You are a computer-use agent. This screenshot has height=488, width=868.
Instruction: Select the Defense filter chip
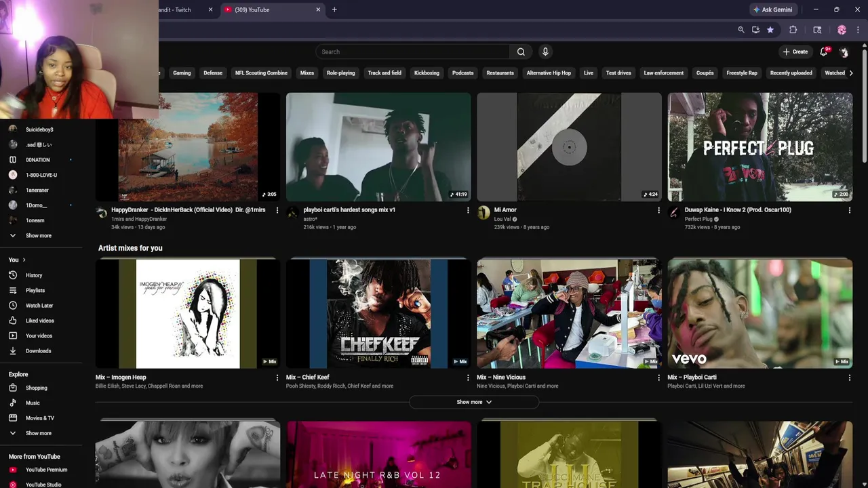(213, 73)
